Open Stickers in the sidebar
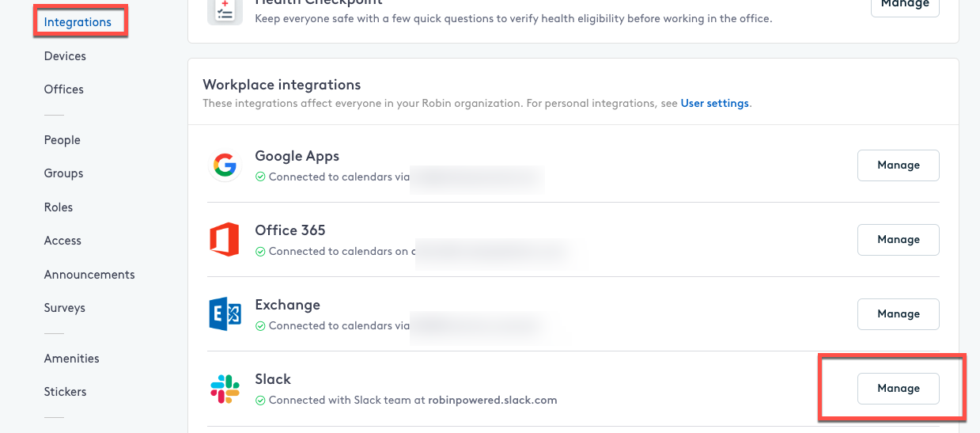The width and height of the screenshot is (980, 433). click(x=66, y=392)
